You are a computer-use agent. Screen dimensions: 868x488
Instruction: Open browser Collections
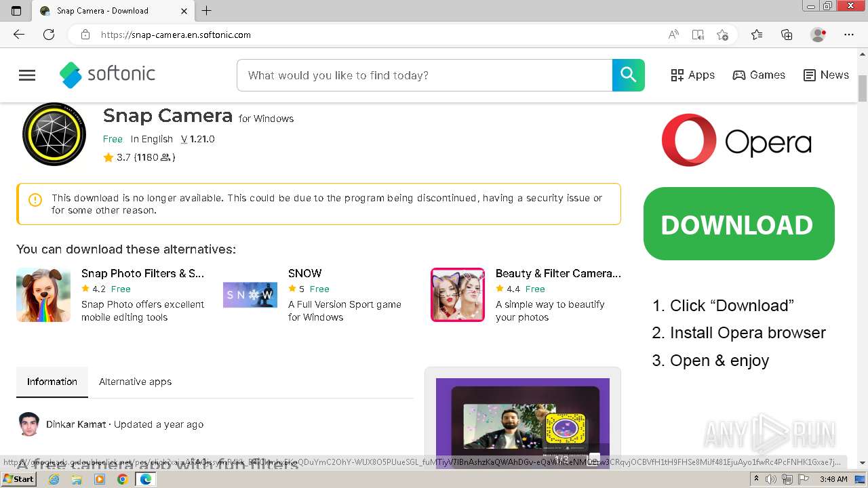[x=787, y=35]
